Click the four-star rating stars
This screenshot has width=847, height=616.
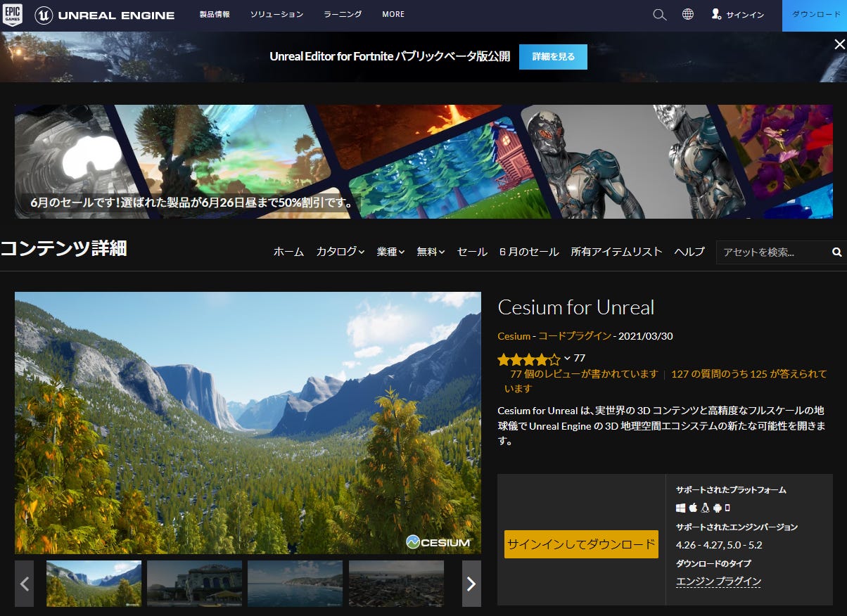click(x=529, y=359)
